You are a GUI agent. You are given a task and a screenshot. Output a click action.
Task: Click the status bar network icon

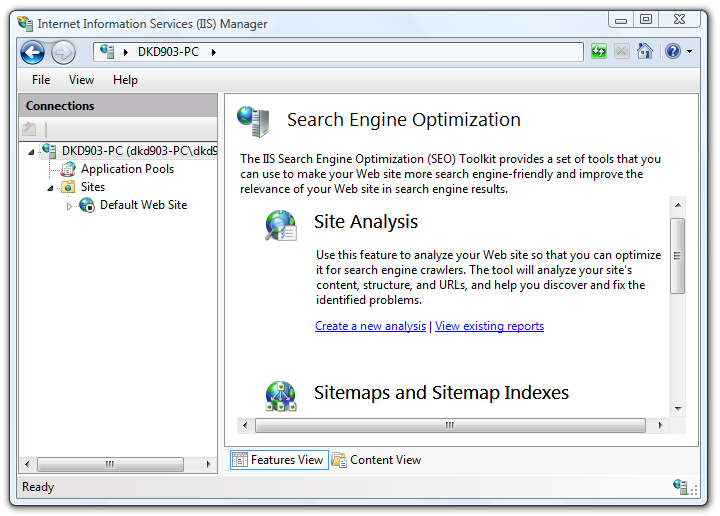coord(681,487)
